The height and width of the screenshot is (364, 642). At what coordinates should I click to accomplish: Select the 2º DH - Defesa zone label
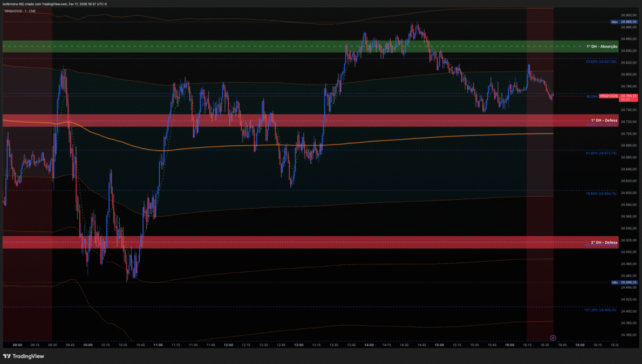click(604, 242)
